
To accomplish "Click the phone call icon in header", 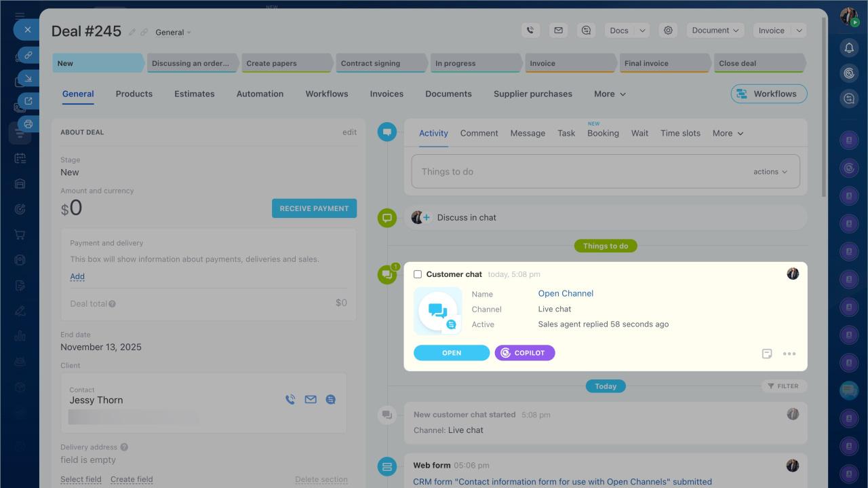I will pyautogui.click(x=530, y=31).
